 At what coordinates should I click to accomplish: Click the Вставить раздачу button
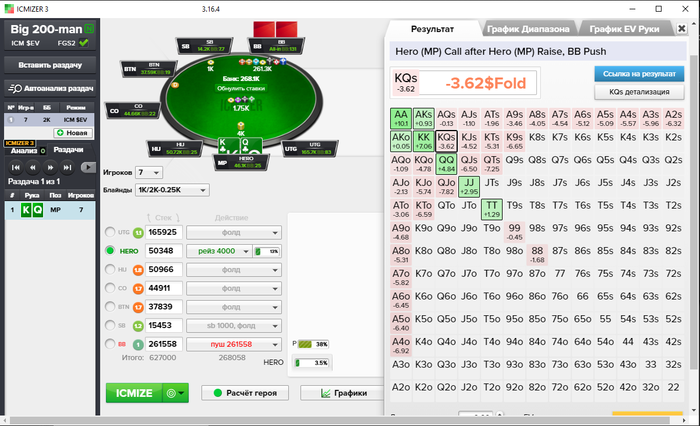(50, 65)
